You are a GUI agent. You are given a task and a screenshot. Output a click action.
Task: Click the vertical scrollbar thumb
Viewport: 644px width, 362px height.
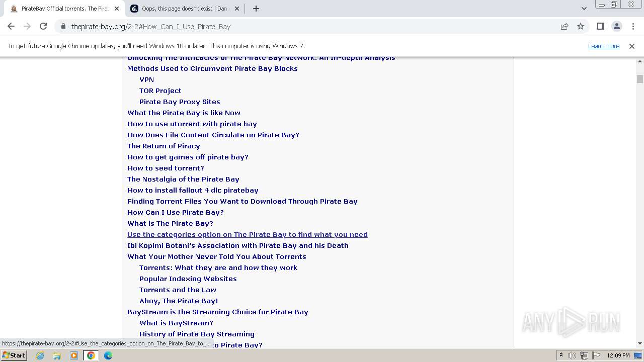pyautogui.click(x=640, y=79)
